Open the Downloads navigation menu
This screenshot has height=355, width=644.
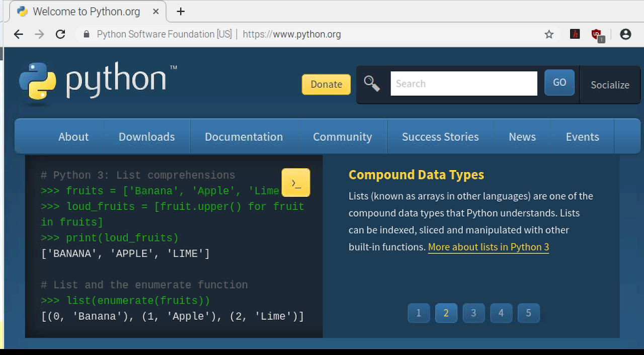click(147, 137)
